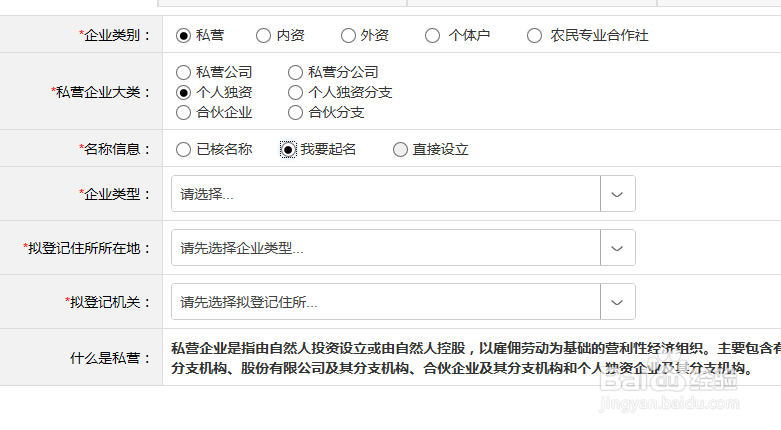Click the 请先选择拟登记住所 authority field

(x=385, y=301)
